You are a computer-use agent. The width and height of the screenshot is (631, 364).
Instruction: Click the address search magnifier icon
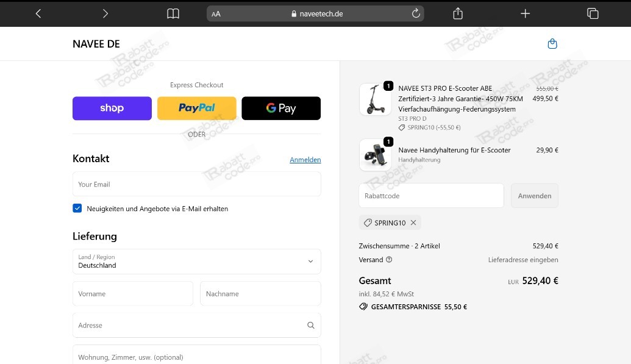pos(311,326)
